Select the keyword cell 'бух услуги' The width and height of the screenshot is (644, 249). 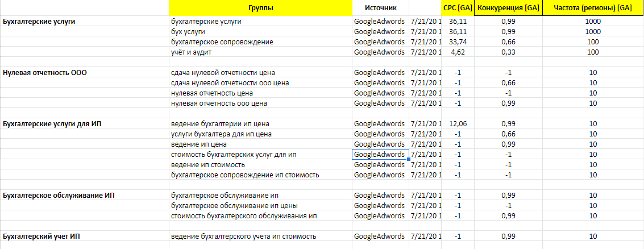(x=260, y=32)
